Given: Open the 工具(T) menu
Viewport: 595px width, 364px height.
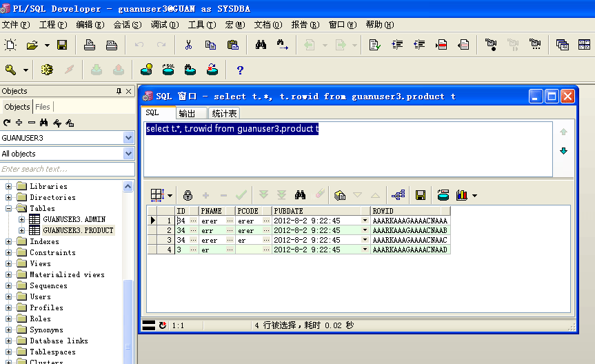Looking at the screenshot, I should pyautogui.click(x=202, y=25).
